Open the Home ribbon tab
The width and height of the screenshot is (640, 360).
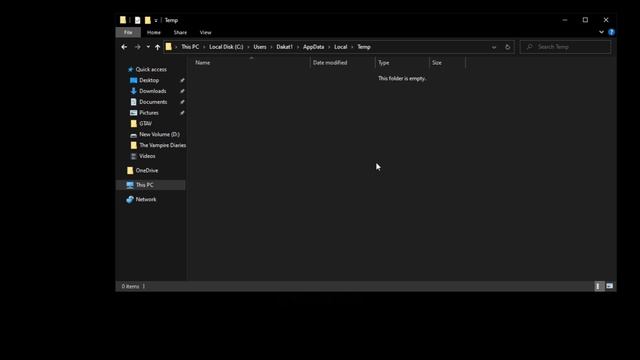pos(153,32)
